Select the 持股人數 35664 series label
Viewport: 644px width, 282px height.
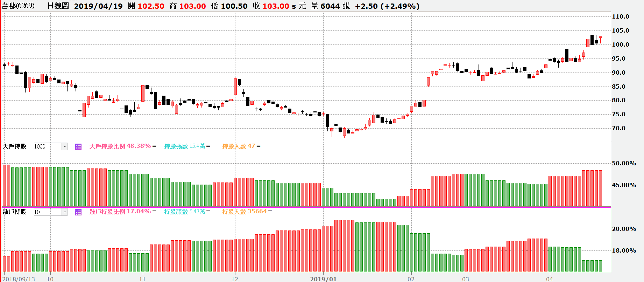245,212
